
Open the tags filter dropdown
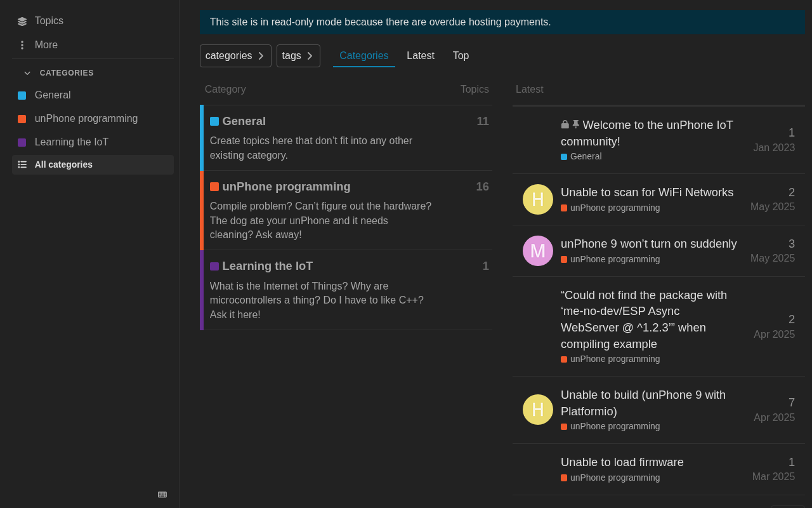[x=298, y=56]
